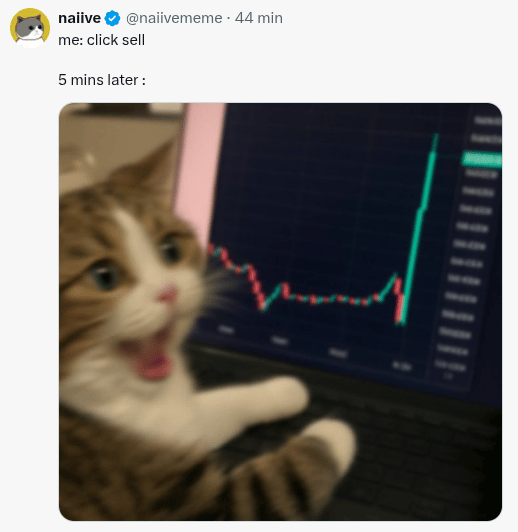The height and width of the screenshot is (532, 518).
Task: Open the 44 min timestamp permalink
Action: click(258, 18)
